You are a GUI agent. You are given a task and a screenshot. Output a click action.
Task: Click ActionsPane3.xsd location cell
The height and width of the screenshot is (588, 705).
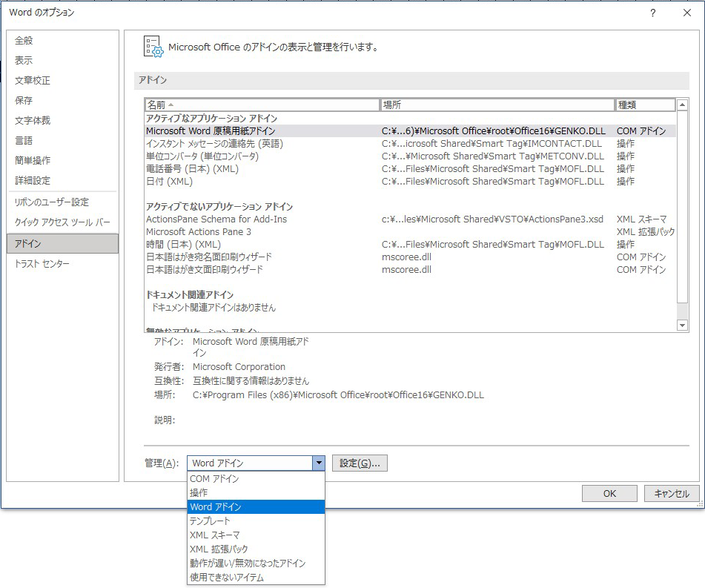coord(492,219)
